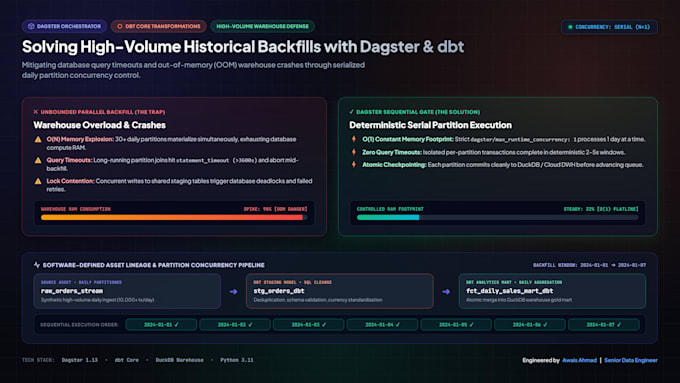The width and height of the screenshot is (680, 383).
Task: Click the SPIKE: 98% OOM danger label
Action: 275,209
